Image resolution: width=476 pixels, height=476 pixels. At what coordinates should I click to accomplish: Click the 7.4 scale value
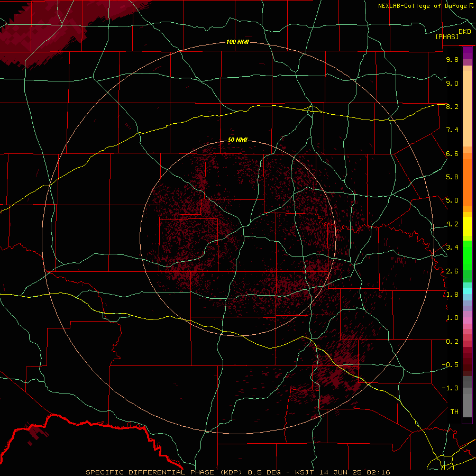point(452,130)
